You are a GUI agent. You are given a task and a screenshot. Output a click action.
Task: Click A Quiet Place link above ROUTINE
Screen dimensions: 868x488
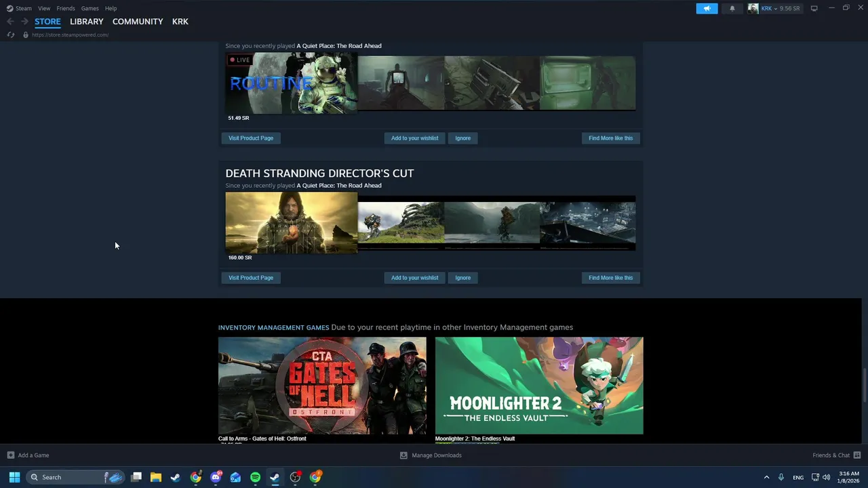pos(339,46)
